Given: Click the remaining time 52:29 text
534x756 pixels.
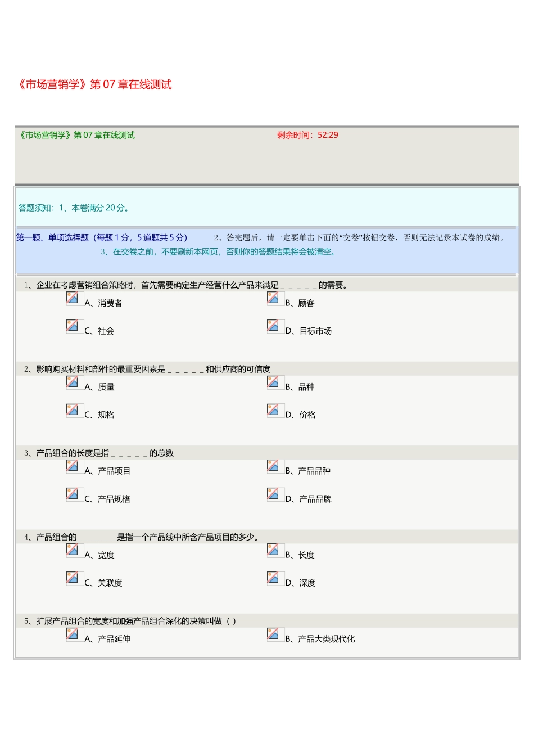Looking at the screenshot, I should [307, 135].
